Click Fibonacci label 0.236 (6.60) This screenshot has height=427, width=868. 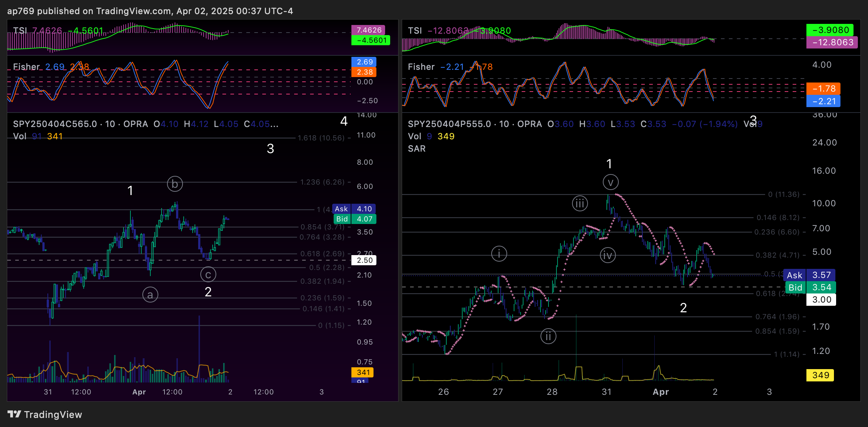point(777,232)
